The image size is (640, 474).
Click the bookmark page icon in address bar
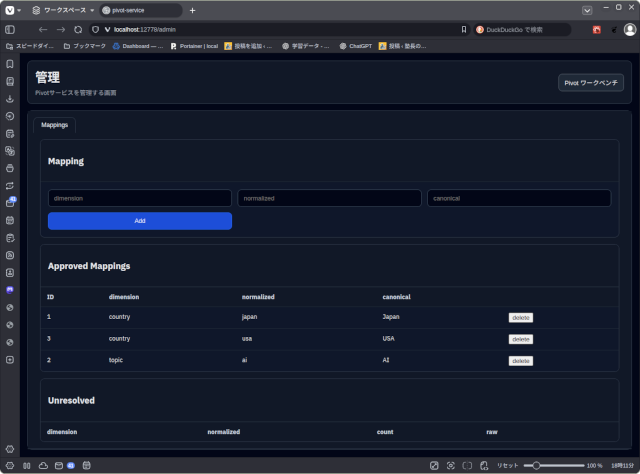[x=463, y=29]
